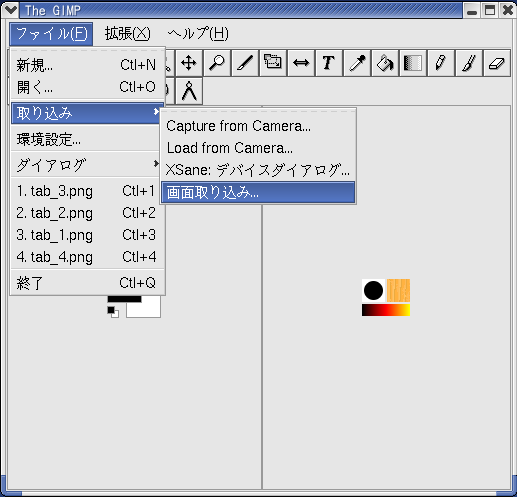Choose the Bucket Fill tool
The height and width of the screenshot is (497, 517).
tap(385, 63)
